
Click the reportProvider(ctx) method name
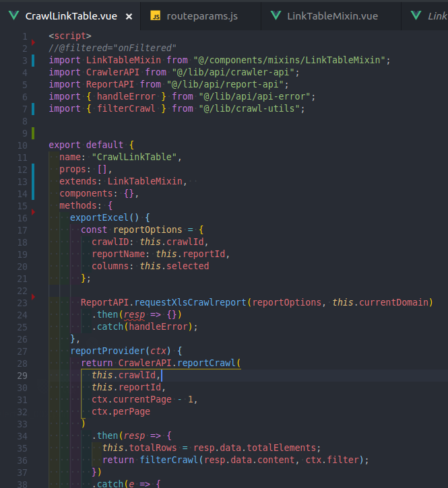click(121, 351)
